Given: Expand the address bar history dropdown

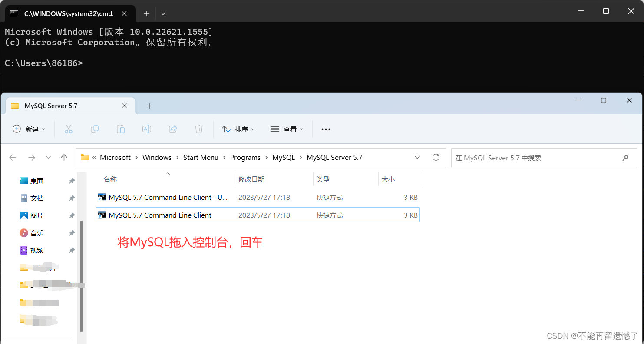Looking at the screenshot, I should coord(417,157).
